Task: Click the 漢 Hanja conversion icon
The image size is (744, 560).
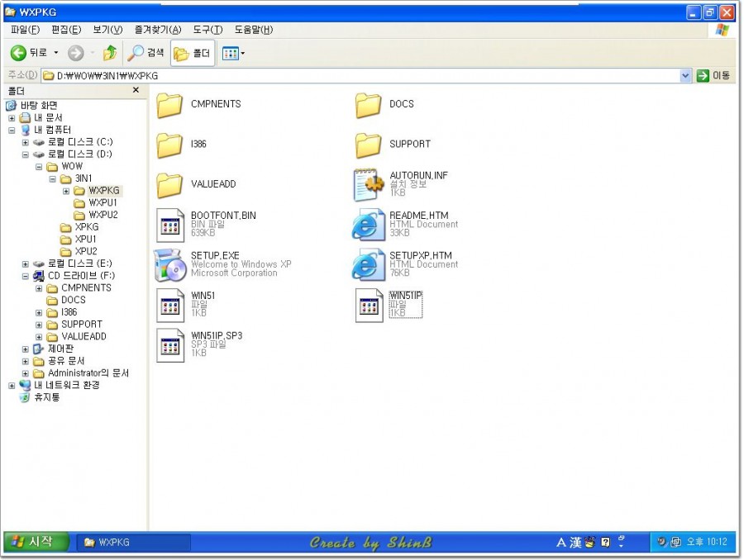Action: [575, 542]
